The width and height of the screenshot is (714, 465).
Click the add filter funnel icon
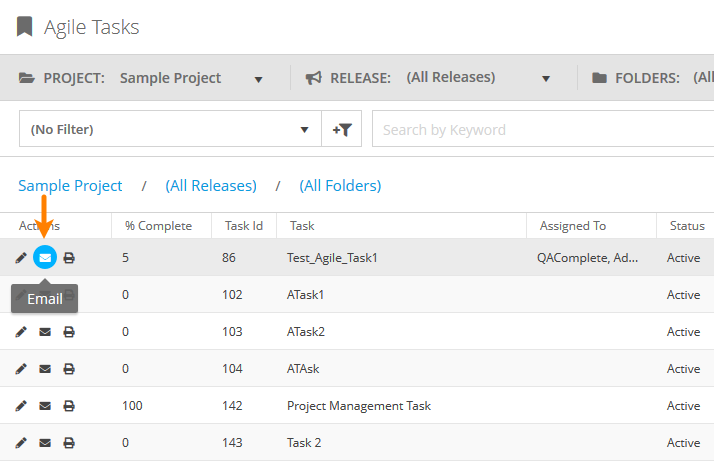point(341,129)
